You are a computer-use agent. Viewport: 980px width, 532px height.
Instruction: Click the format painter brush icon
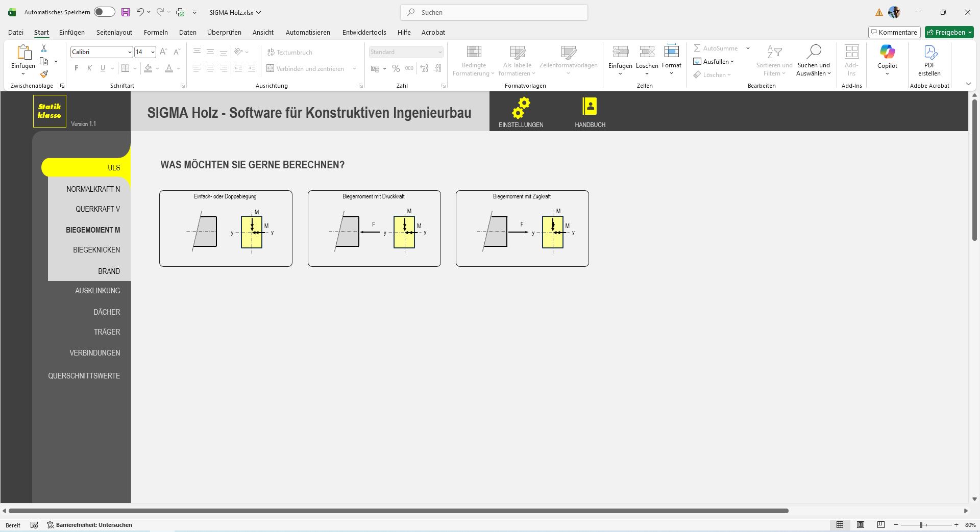click(44, 74)
